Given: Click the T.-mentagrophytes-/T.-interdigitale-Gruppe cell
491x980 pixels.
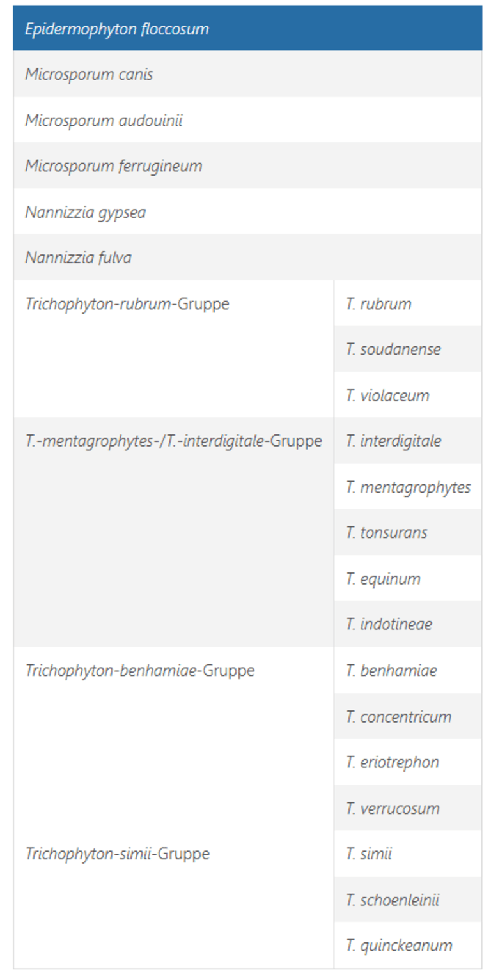Looking at the screenshot, I should click(173, 441).
